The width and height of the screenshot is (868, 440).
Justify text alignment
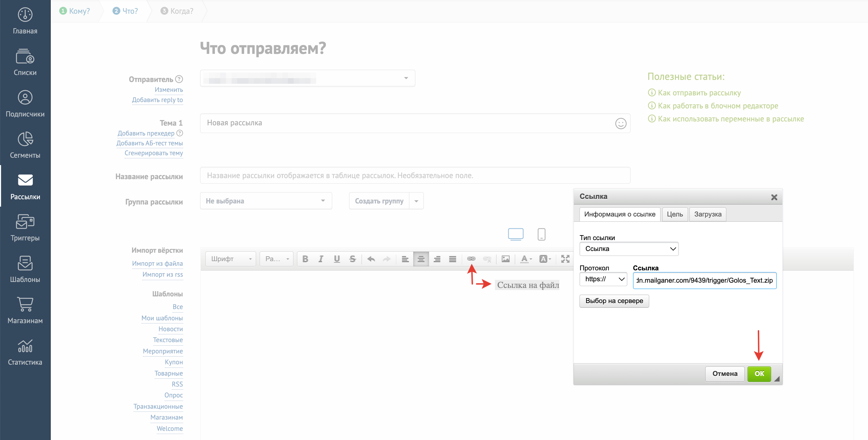453,259
